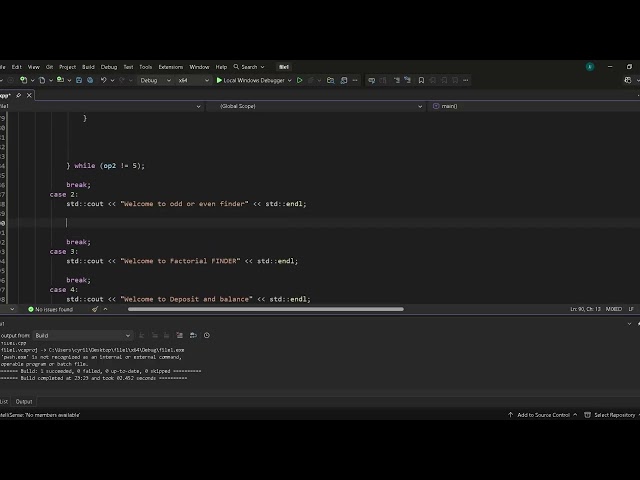Image resolution: width=640 pixels, height=480 pixels.
Task: Open the Debug menu
Action: click(x=109, y=67)
